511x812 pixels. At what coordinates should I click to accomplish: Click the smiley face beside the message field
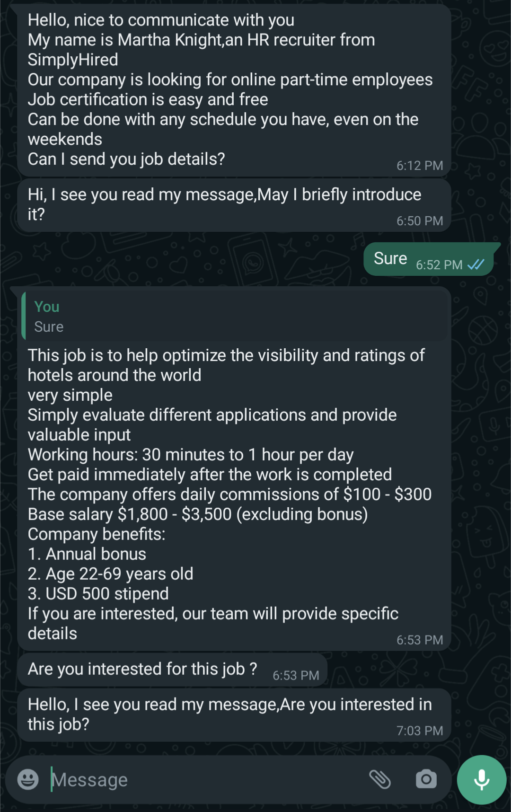click(x=27, y=779)
